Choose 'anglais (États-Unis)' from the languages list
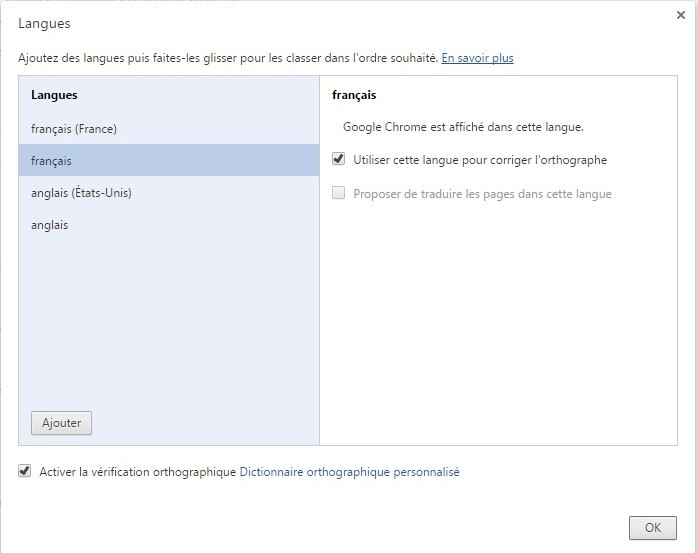The height and width of the screenshot is (553, 698). click(x=81, y=193)
